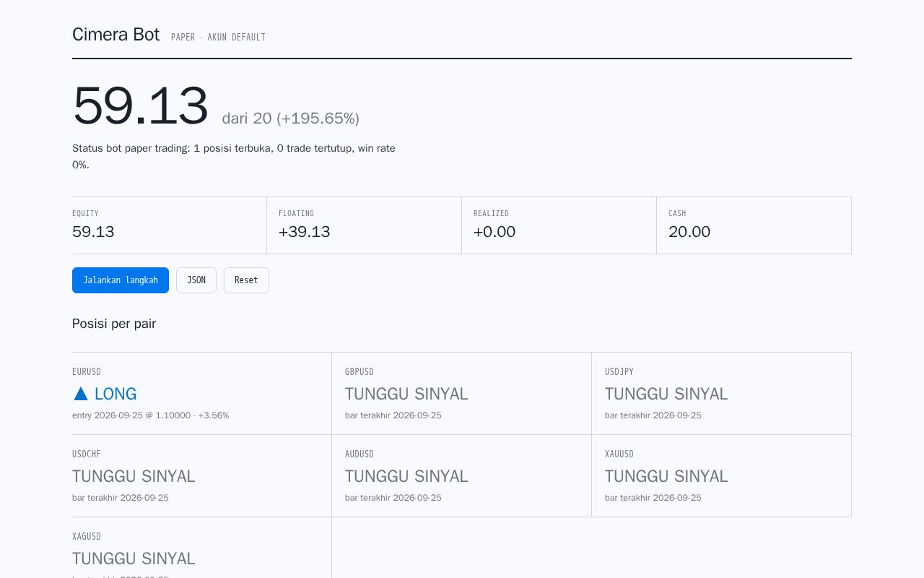924x578 pixels.
Task: Click the LONG status text on EURUSD
Action: point(115,394)
